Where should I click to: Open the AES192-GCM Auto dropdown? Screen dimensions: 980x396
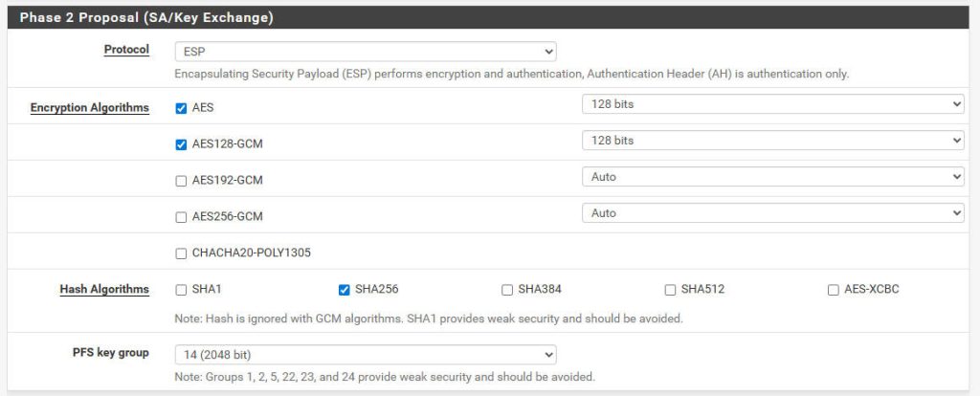[773, 177]
